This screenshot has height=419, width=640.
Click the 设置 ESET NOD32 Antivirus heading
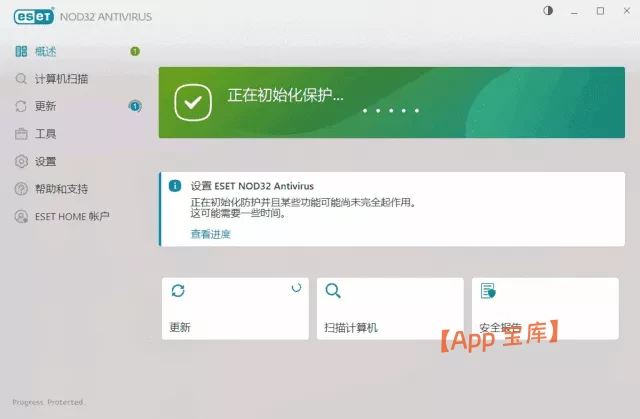252,186
